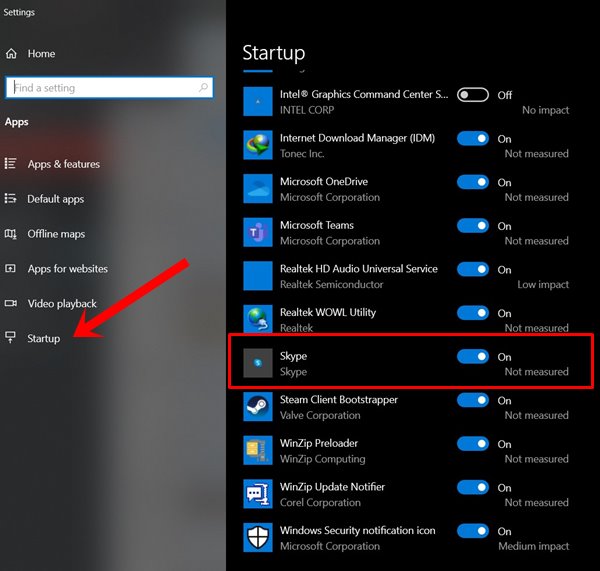This screenshot has width=600, height=571.
Task: Click 'Steam Client Bootstrapper' app name
Action: click(339, 400)
